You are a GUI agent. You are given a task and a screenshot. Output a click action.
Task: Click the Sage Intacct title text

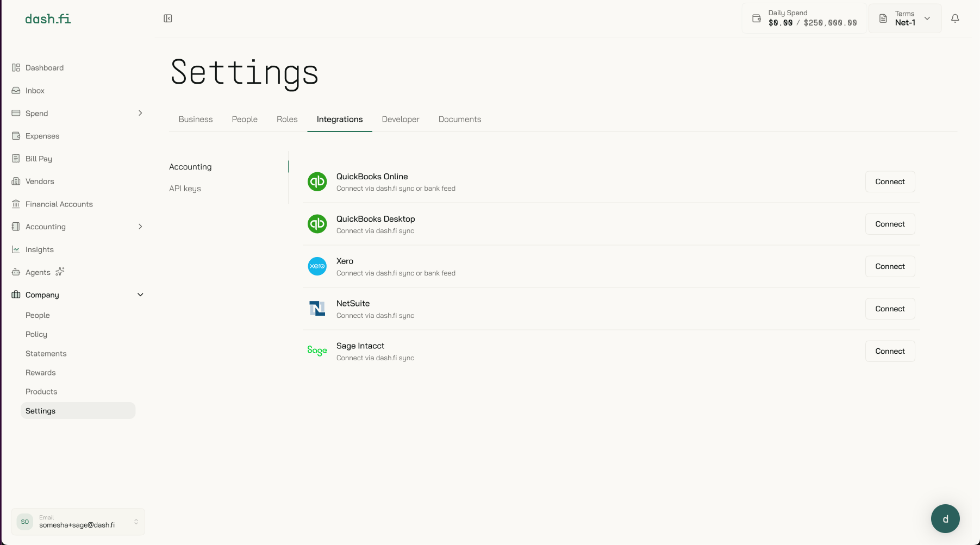[360, 346]
